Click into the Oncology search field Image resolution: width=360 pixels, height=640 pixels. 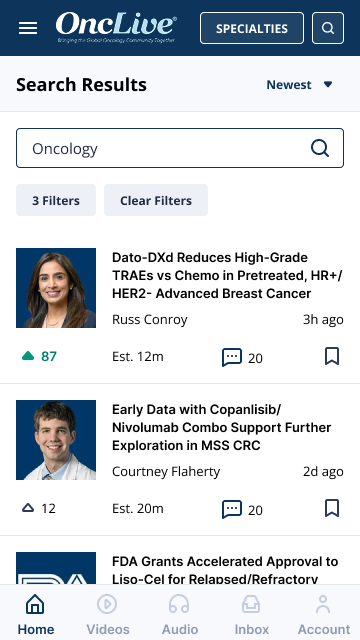(180, 148)
